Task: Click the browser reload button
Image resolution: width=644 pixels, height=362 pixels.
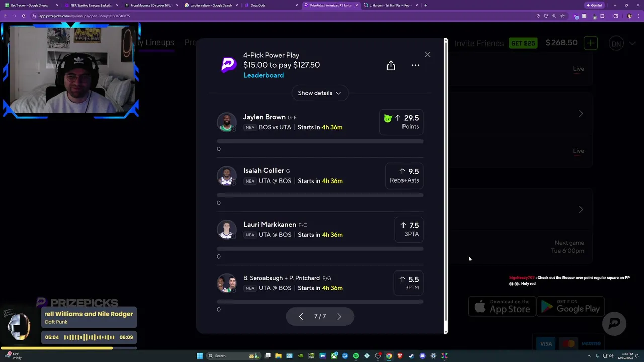Action: click(23, 16)
